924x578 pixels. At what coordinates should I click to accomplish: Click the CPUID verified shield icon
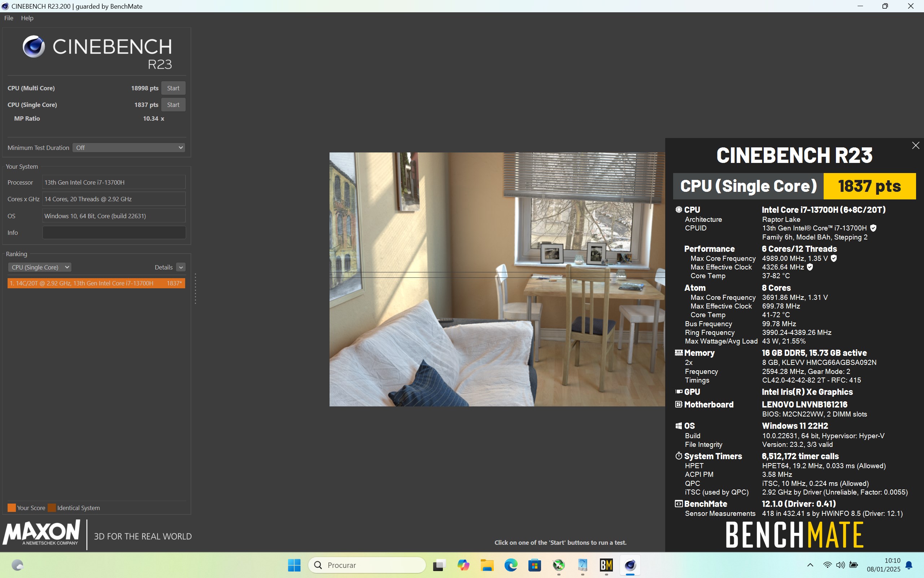(873, 228)
